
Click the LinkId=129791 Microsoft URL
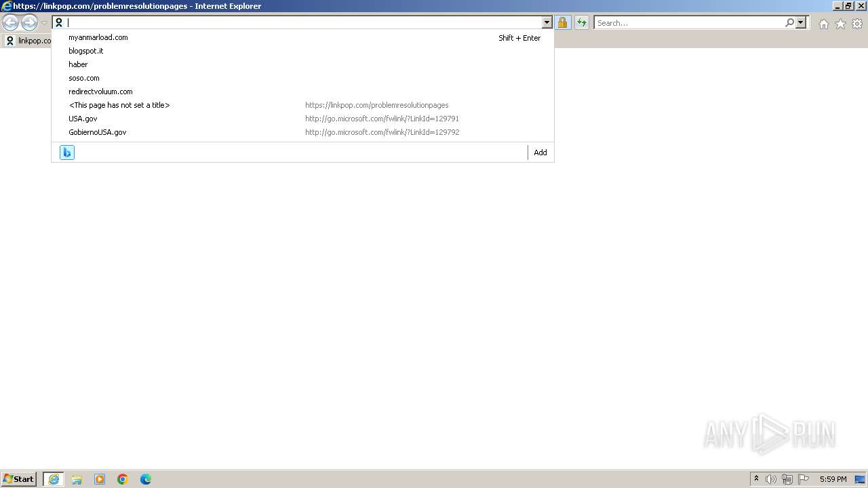(382, 119)
